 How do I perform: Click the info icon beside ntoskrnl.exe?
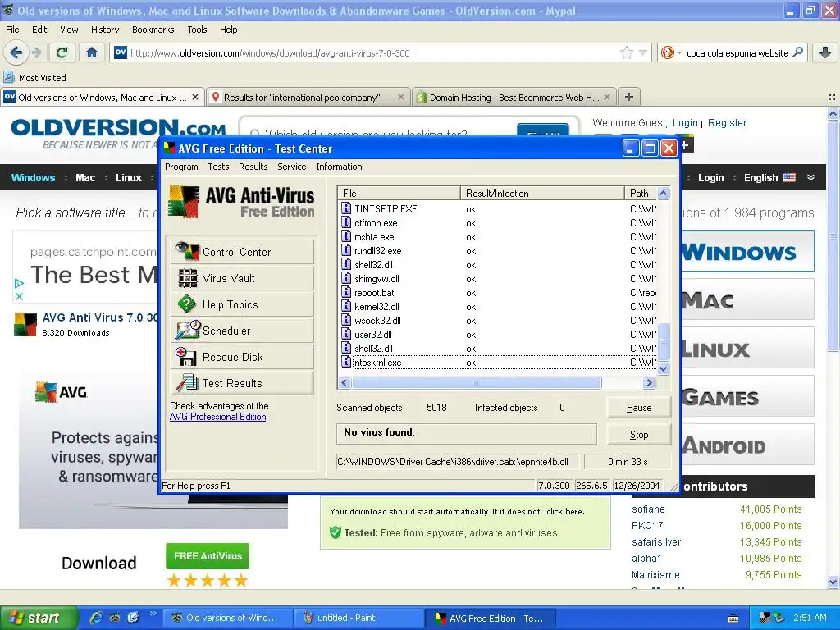pyautogui.click(x=346, y=362)
